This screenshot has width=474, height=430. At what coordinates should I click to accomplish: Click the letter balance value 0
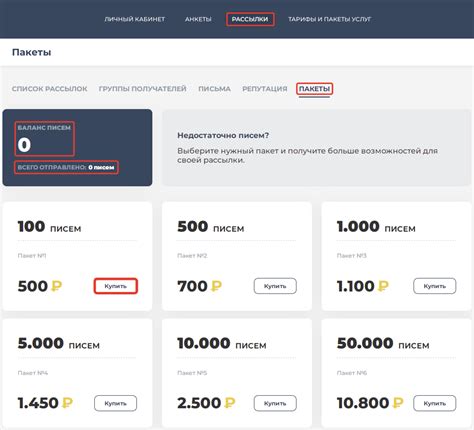24,145
